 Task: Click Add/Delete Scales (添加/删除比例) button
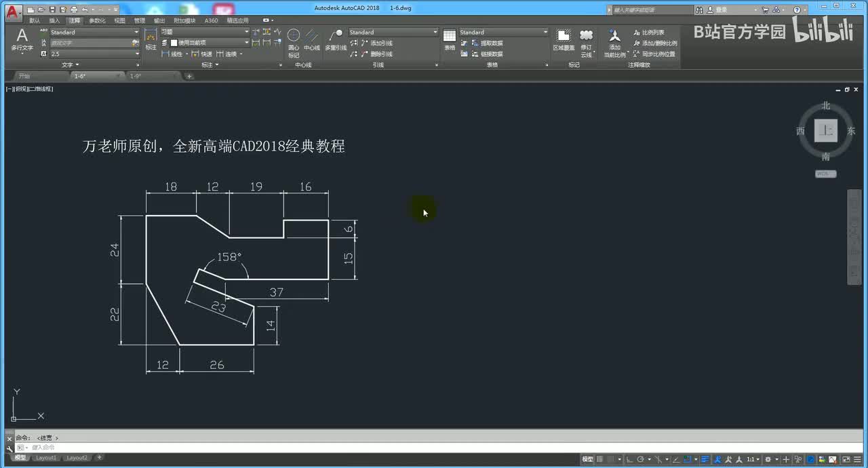pyautogui.click(x=654, y=43)
